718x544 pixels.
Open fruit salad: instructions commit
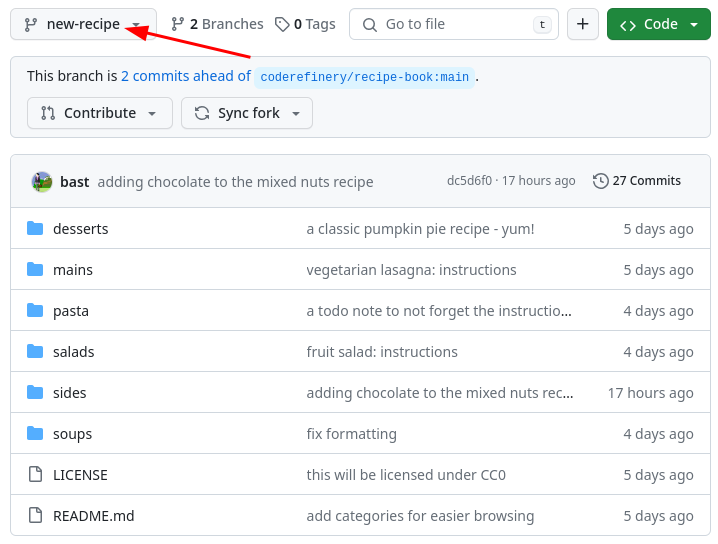tap(382, 352)
